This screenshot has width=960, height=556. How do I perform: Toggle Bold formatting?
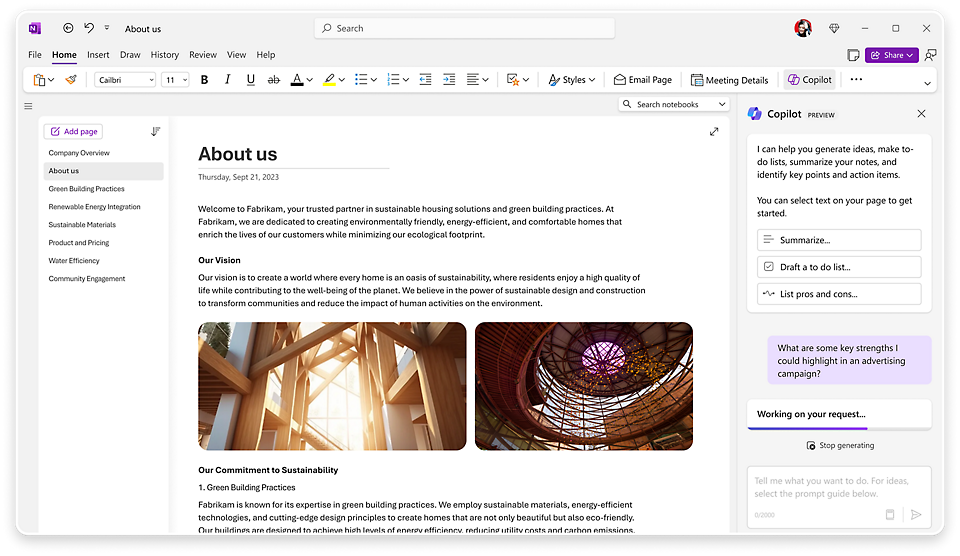204,80
